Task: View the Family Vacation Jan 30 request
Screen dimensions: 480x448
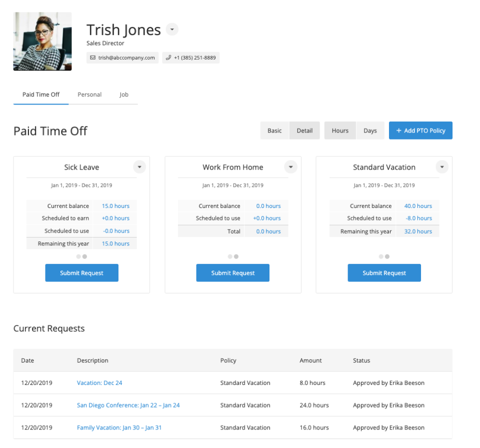Action: (x=119, y=427)
